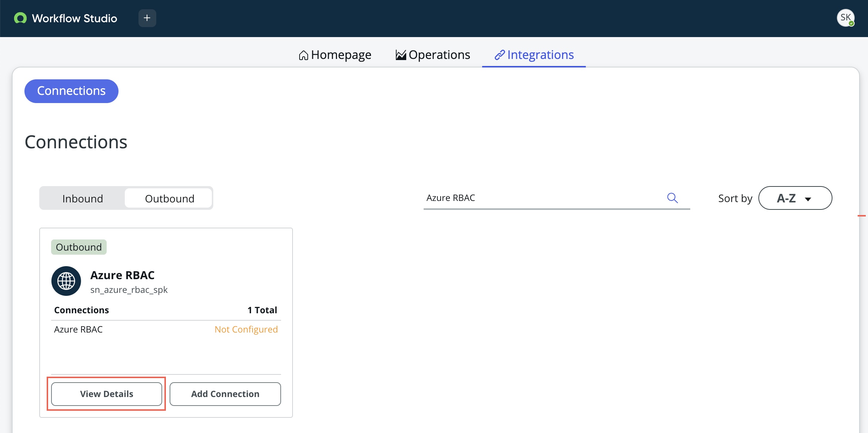Image resolution: width=868 pixels, height=433 pixels.
Task: Click the Connections page heading
Action: (x=76, y=142)
